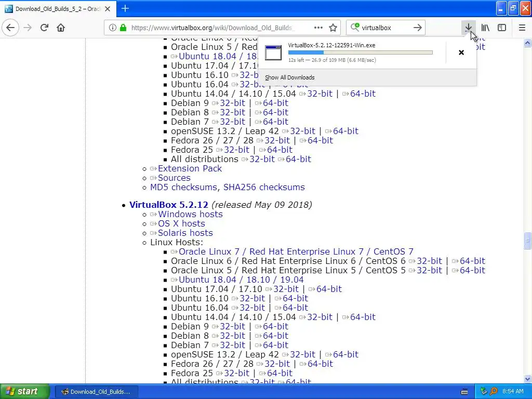Click the virtualbox search field
Screen dimensions: 532x399
point(385,28)
